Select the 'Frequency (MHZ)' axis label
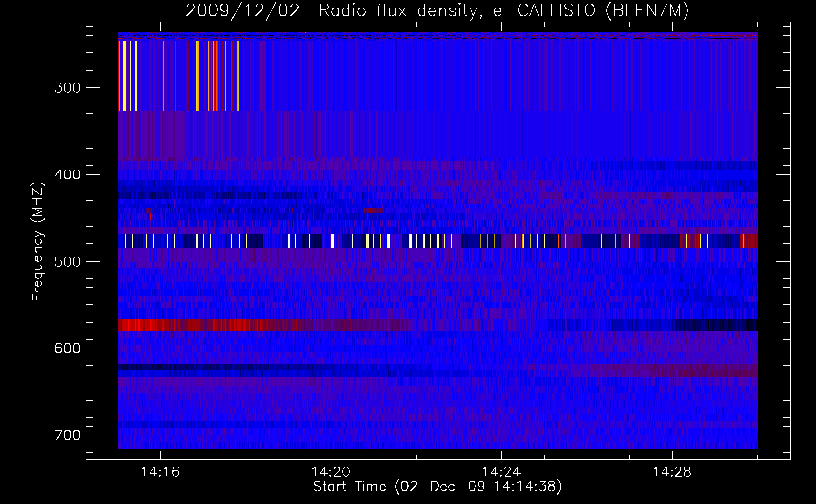 click(x=38, y=241)
